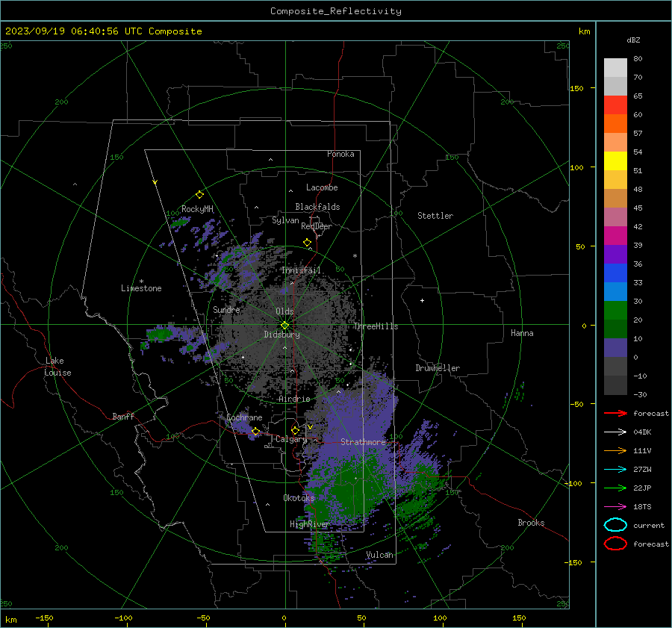This screenshot has width=672, height=628.
Task: Click the yellow diamond marker above Calgary
Action: [x=295, y=430]
